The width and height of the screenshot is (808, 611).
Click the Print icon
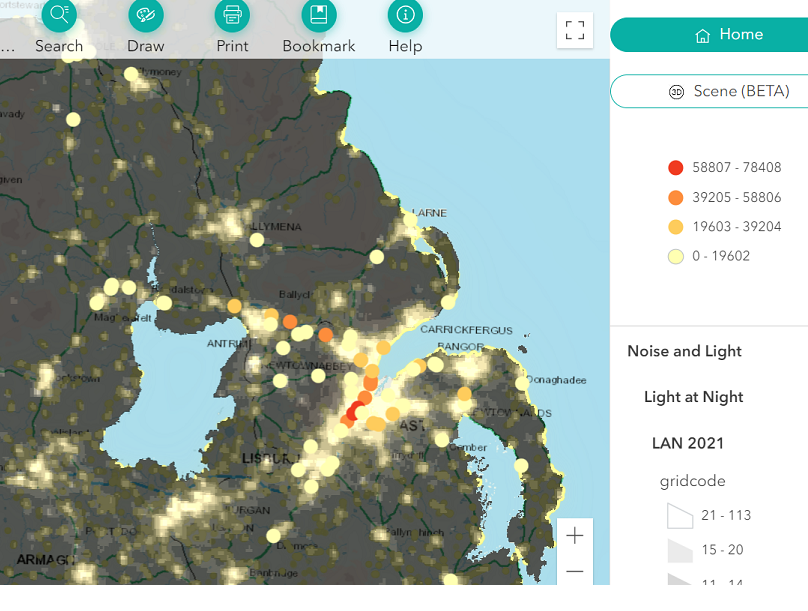[232, 15]
